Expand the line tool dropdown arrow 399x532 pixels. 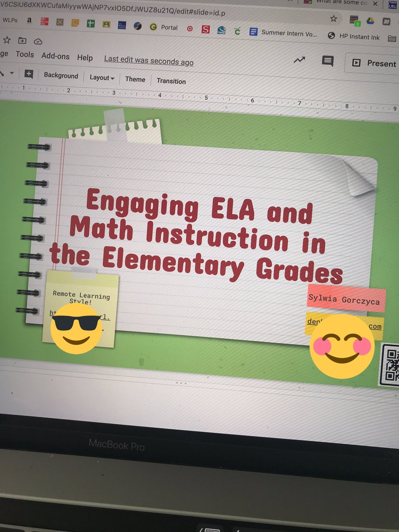tap(12, 72)
